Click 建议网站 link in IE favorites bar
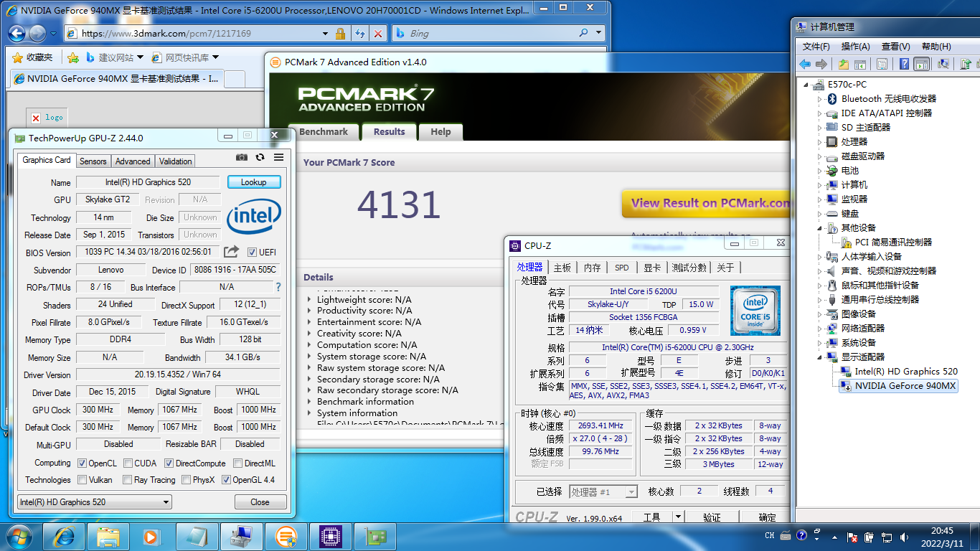 pyautogui.click(x=116, y=57)
